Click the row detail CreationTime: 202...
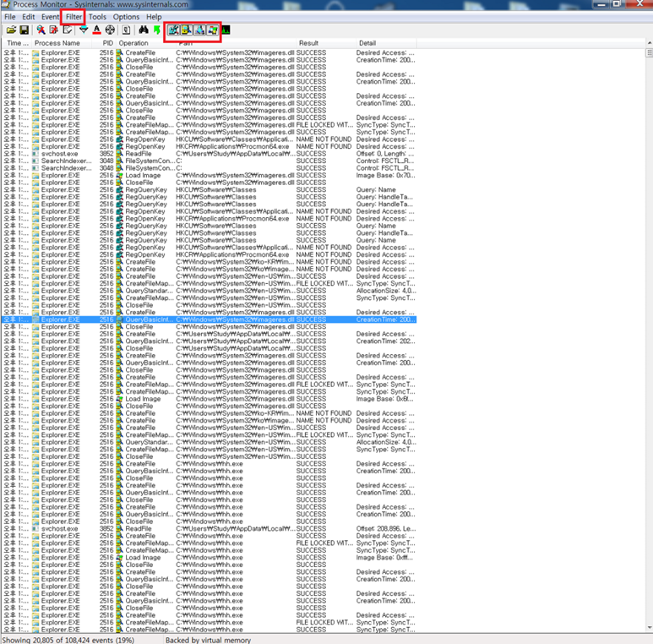Image resolution: width=653 pixels, height=644 pixels. pyautogui.click(x=385, y=341)
